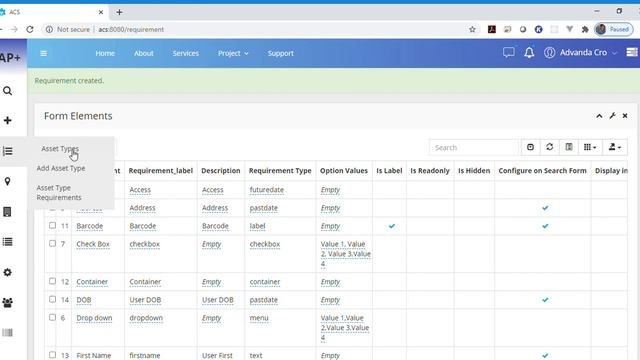Open the Form Elements wrench settings icon

612,116
